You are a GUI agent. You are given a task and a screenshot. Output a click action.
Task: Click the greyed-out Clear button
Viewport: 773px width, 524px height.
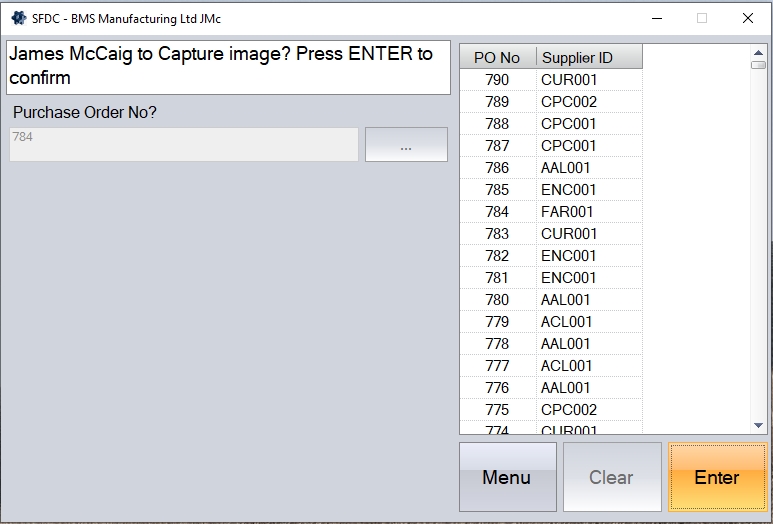611,477
